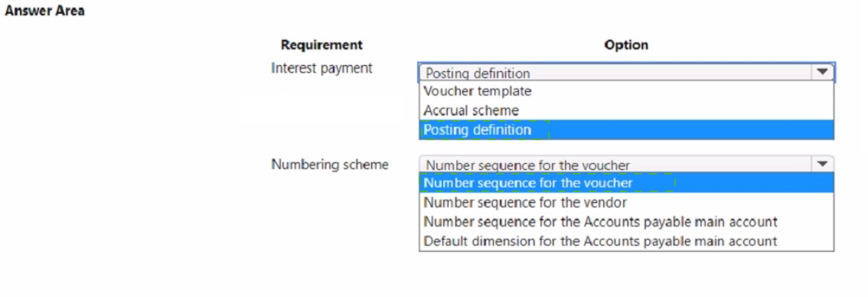Image resolution: width=868 pixels, height=297 pixels.
Task: Click the Option column header
Action: click(x=626, y=45)
